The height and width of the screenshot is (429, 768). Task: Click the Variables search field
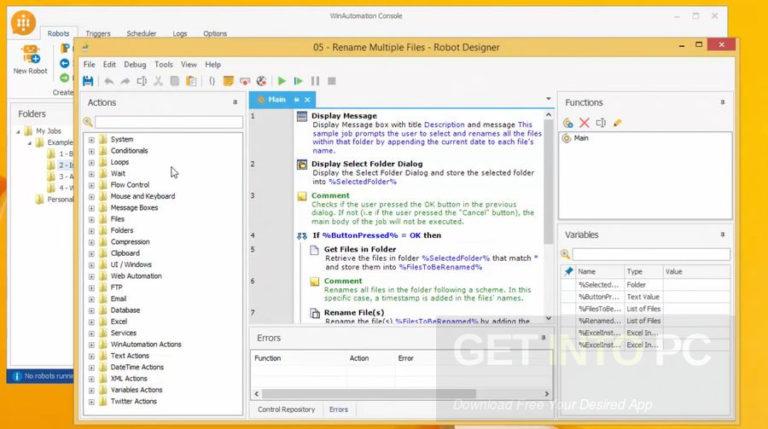651,254
